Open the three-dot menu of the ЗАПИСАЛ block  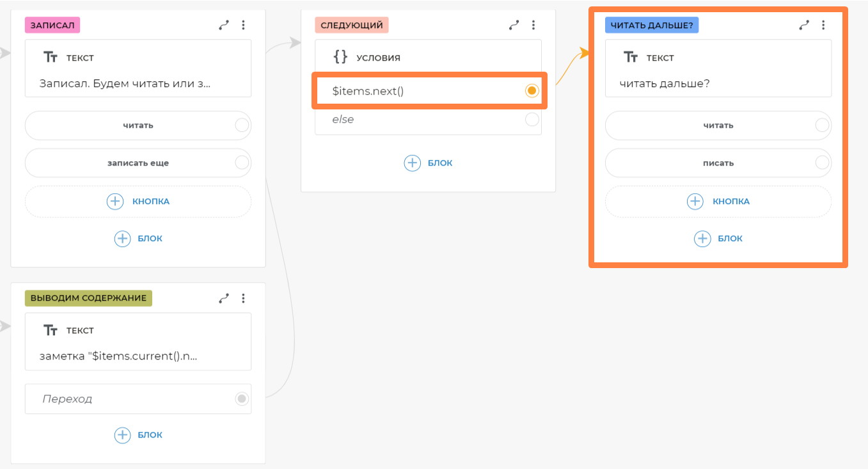[x=243, y=26]
